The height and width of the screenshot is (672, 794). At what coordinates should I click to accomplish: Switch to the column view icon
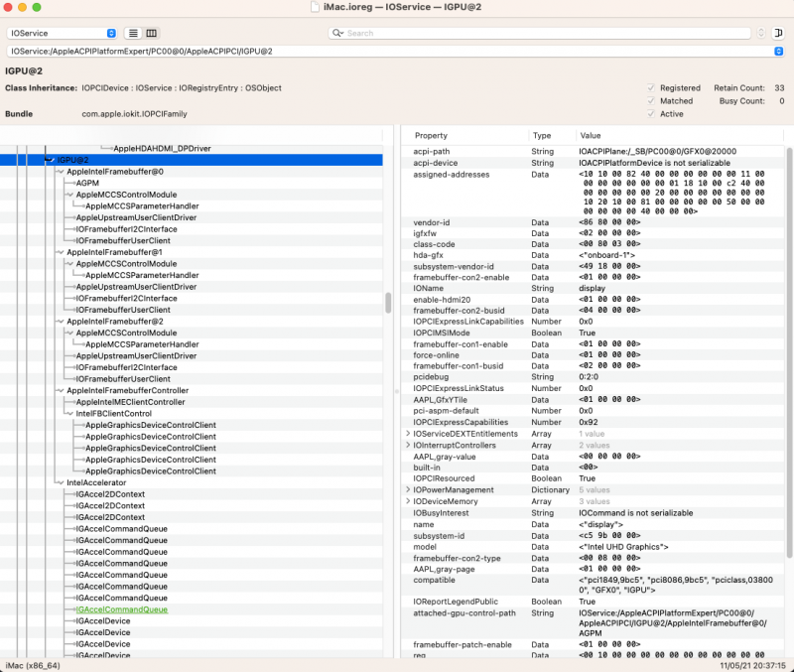tap(150, 33)
